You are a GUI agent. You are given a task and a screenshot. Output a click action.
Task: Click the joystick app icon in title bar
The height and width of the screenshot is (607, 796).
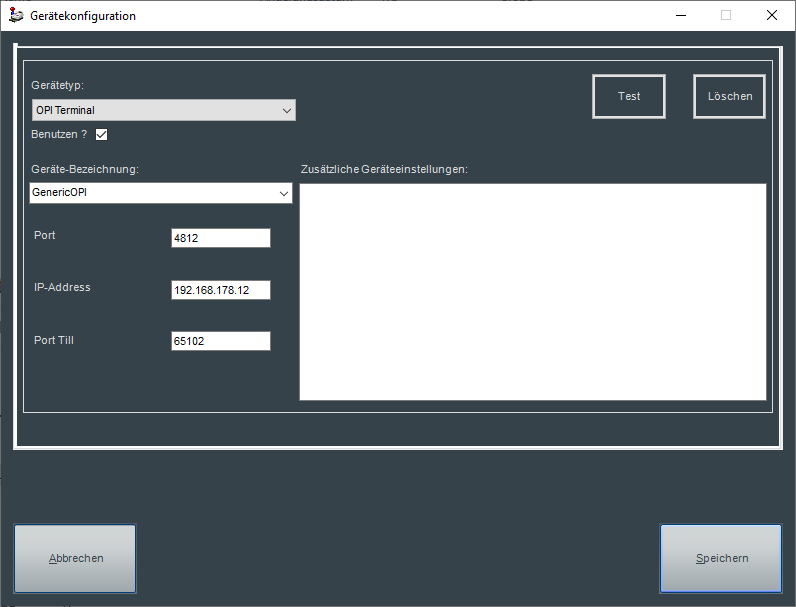pos(16,16)
